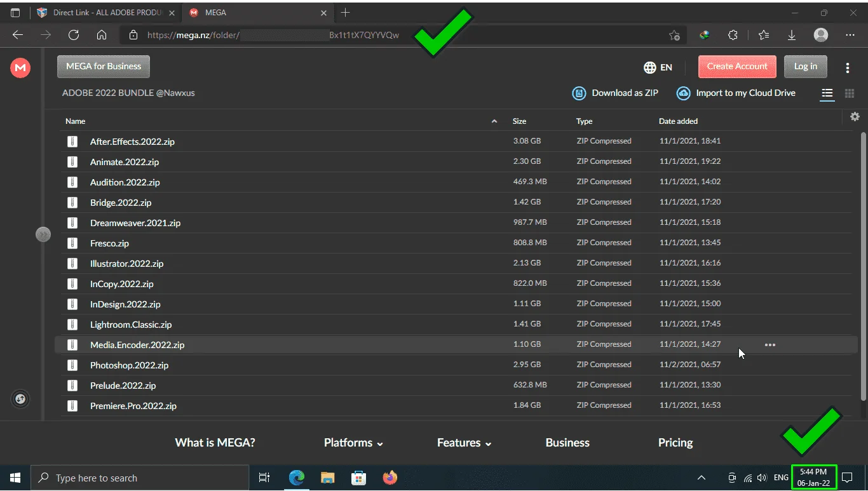Click the mega.nz address bar
Screen dimensions: 868x491
pos(404,36)
